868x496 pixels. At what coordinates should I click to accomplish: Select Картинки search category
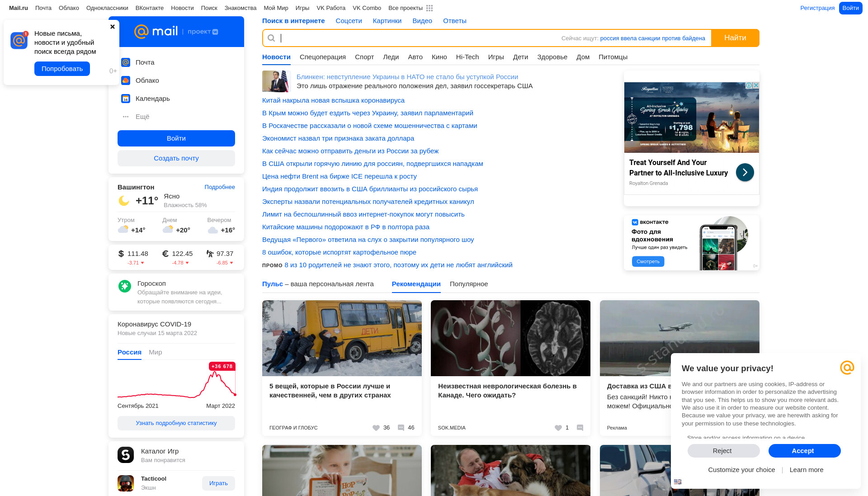387,21
